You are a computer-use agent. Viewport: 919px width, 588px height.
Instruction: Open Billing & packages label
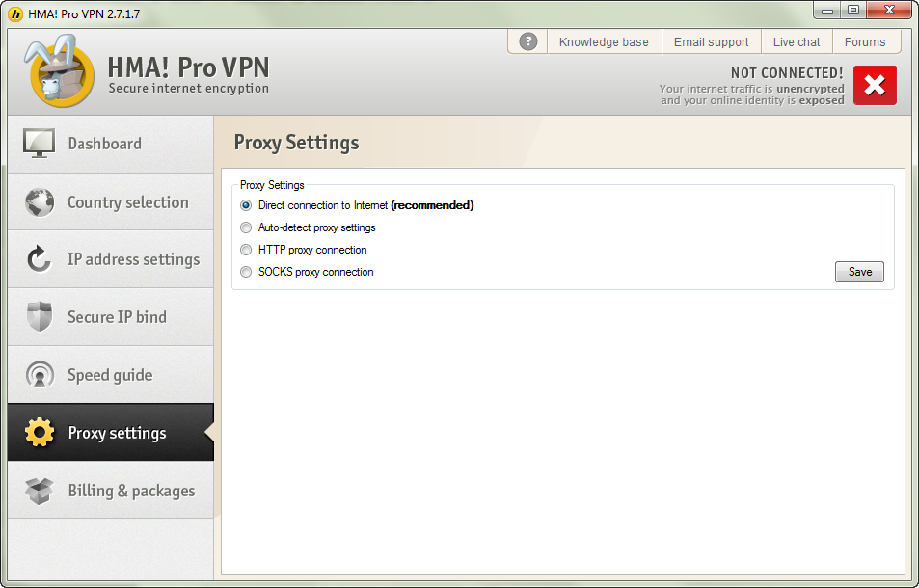point(131,491)
